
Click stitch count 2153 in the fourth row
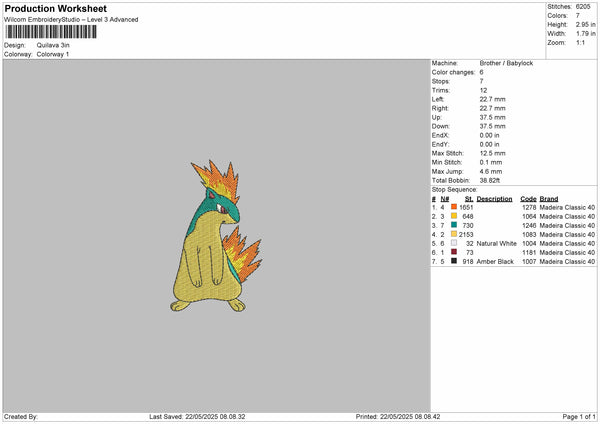(466, 235)
